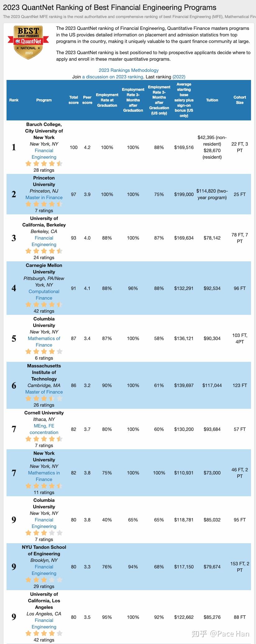Open Princeton's Master in Finance program link
Image resolution: width=256 pixels, height=644 pixels.
point(44,198)
